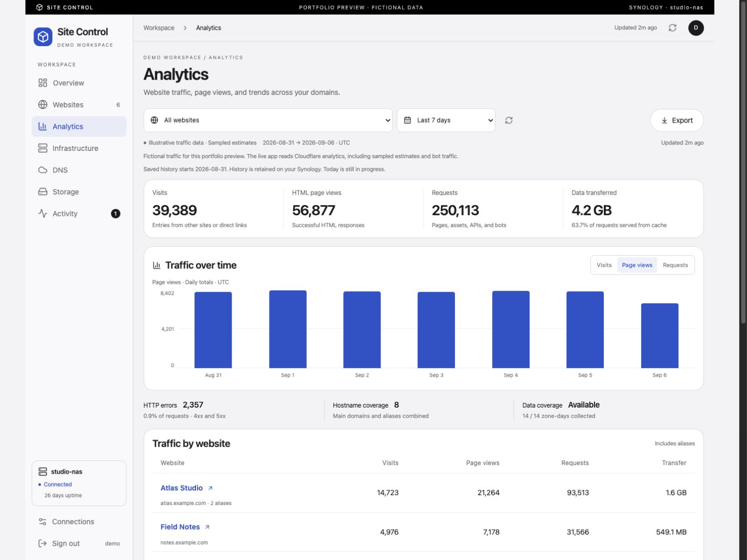Click the HTTP errors value 2,357
Image resolution: width=747 pixels, height=560 pixels.
click(x=193, y=405)
